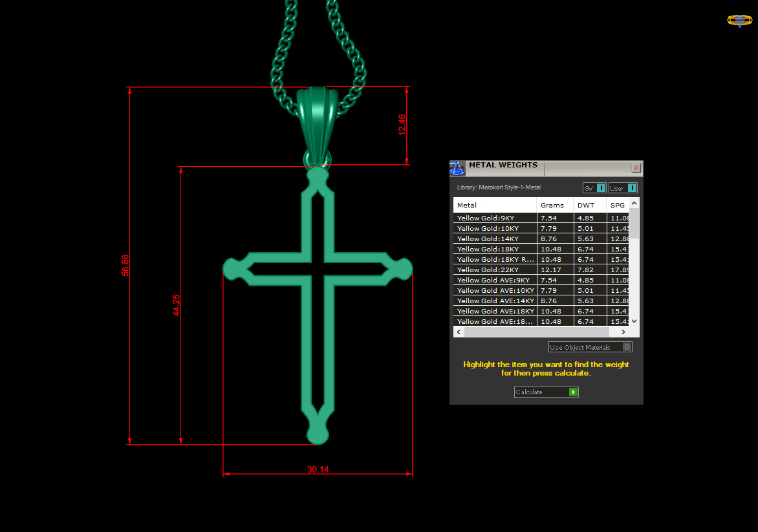Select the Yellow Gold:18KY R... row
Image resolution: width=758 pixels, height=532 pixels.
541,259
